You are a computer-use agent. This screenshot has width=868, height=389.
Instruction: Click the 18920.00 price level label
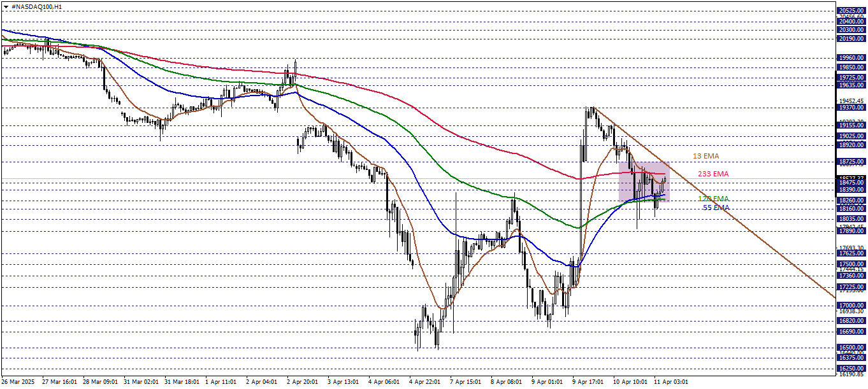pyautogui.click(x=852, y=145)
